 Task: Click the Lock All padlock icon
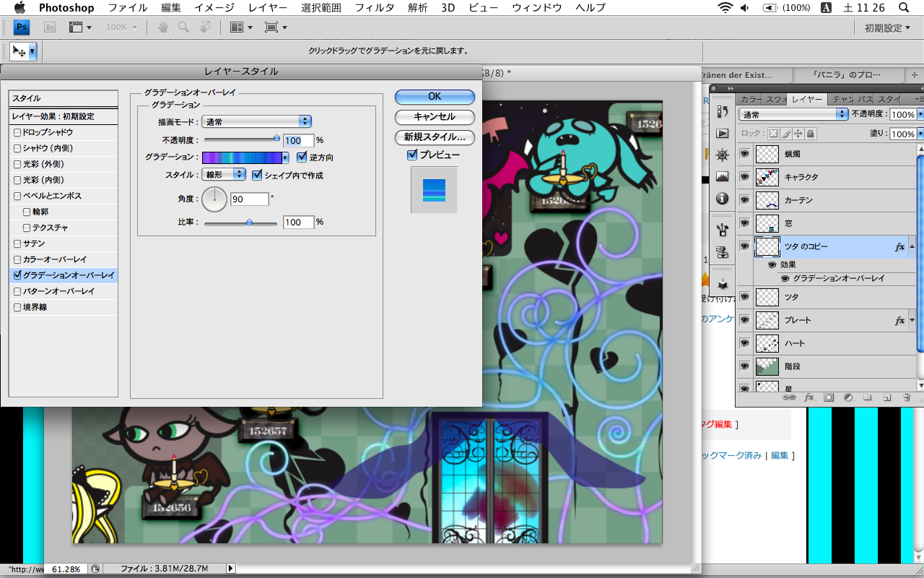pos(811,134)
